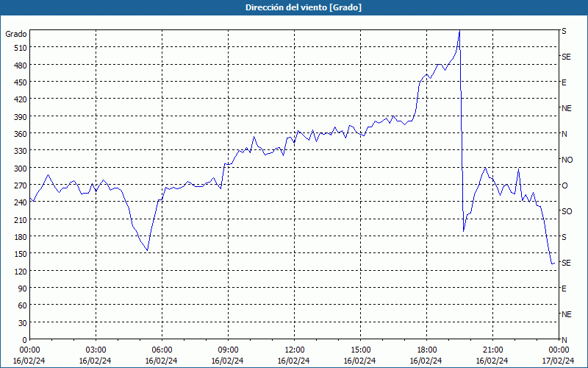The height and width of the screenshot is (368, 588).
Task: Select the "E" compass label level with 450
Action: click(x=564, y=82)
